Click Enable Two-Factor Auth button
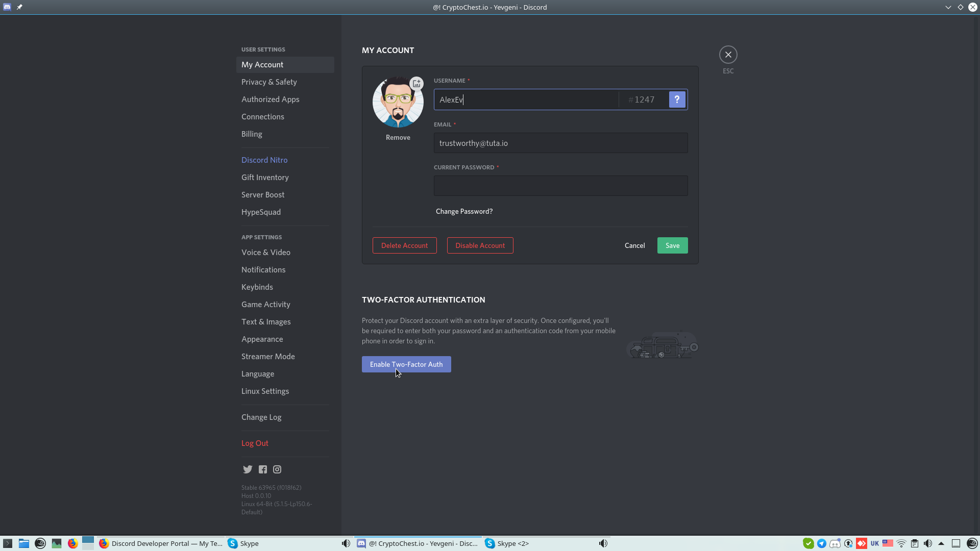Screen dimensions: 980x551 [406, 364]
